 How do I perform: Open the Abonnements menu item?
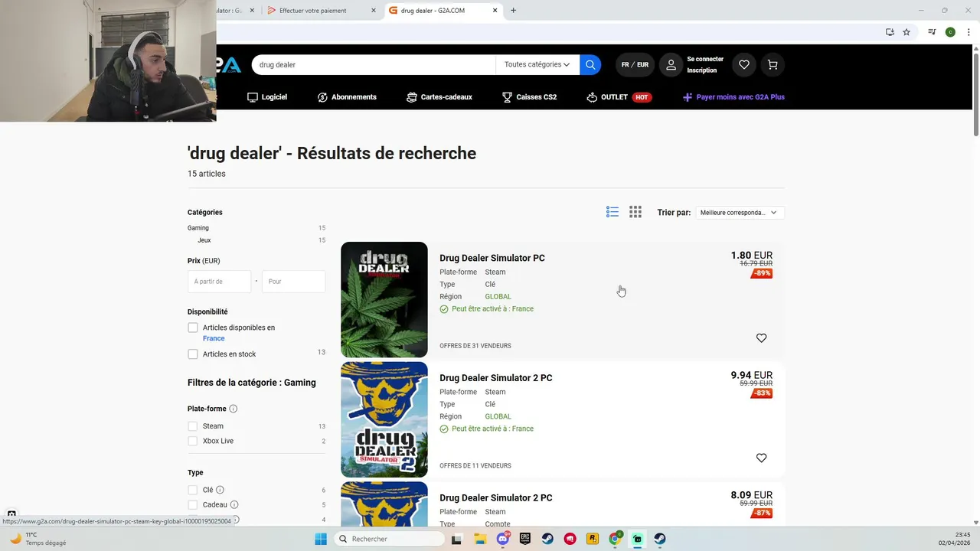pyautogui.click(x=347, y=97)
